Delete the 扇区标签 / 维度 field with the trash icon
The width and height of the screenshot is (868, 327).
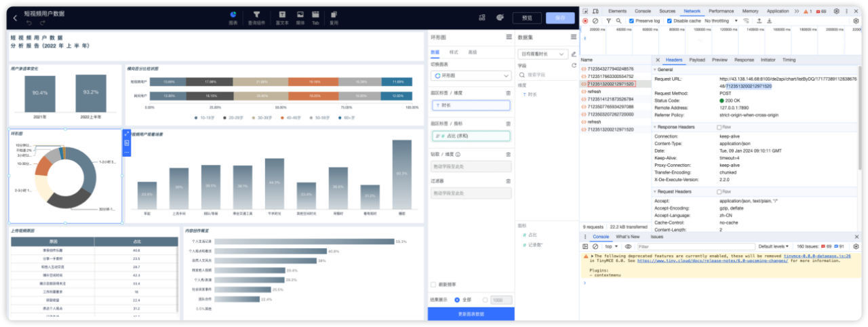(509, 93)
